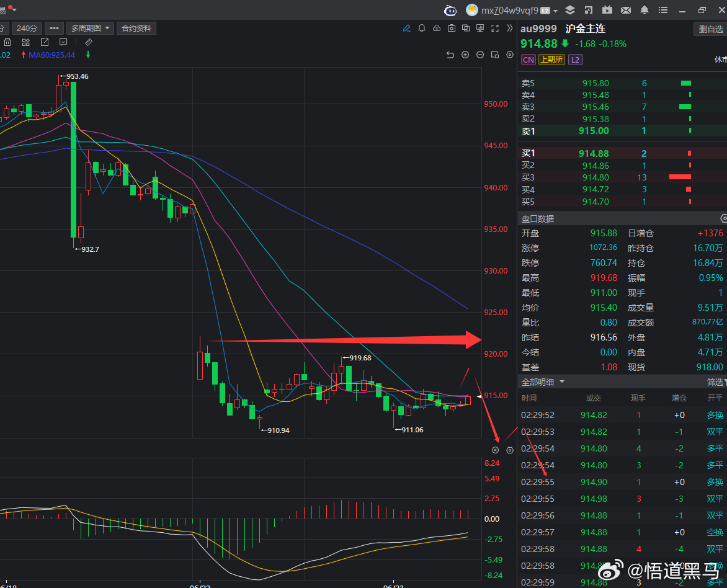Click the au9999 contract code title
The width and height of the screenshot is (727, 588).
(x=538, y=29)
